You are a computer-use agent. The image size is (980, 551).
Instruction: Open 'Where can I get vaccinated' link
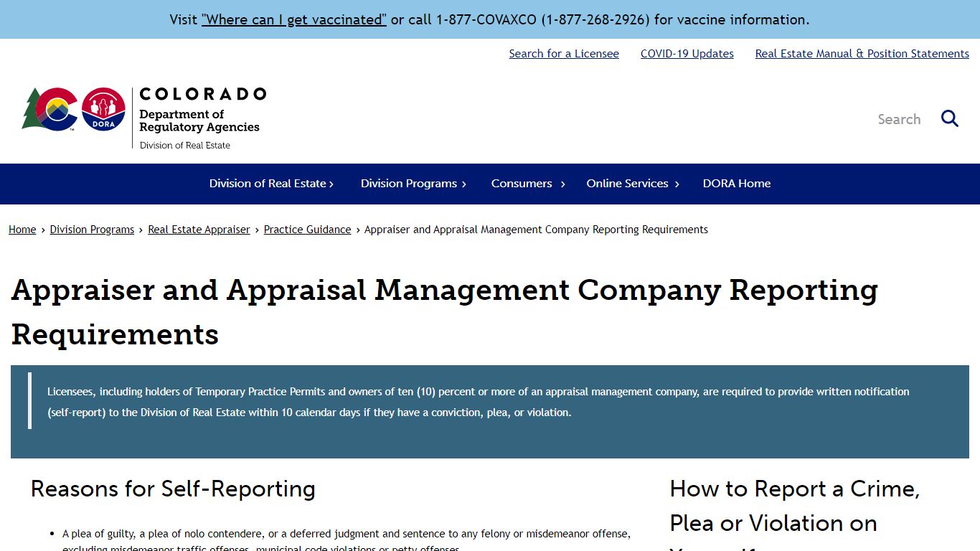tap(294, 19)
